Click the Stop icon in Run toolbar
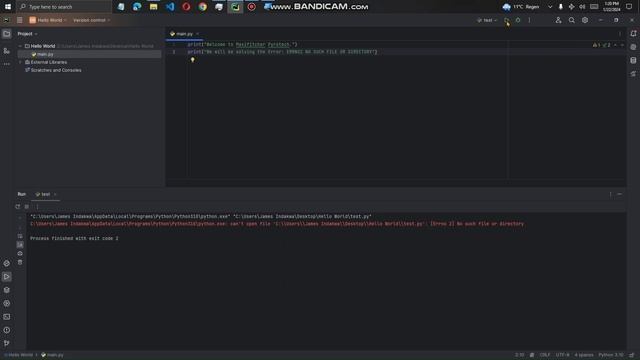The width and height of the screenshot is (640, 360). [27, 207]
